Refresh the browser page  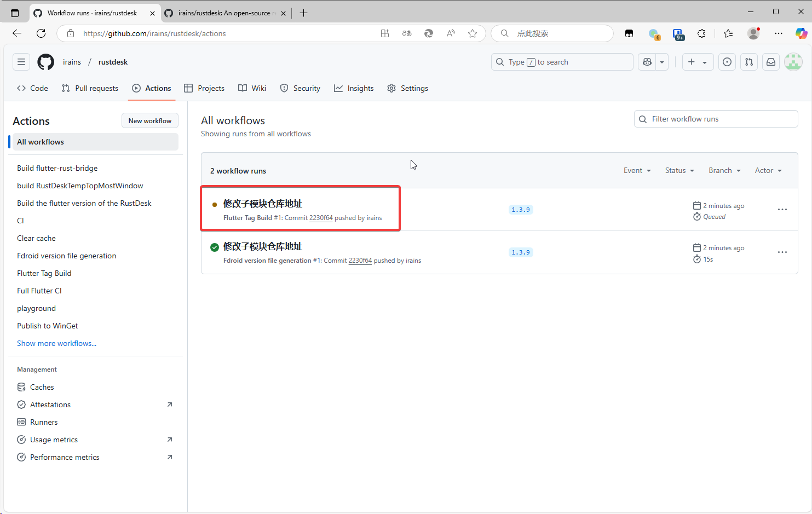41,33
